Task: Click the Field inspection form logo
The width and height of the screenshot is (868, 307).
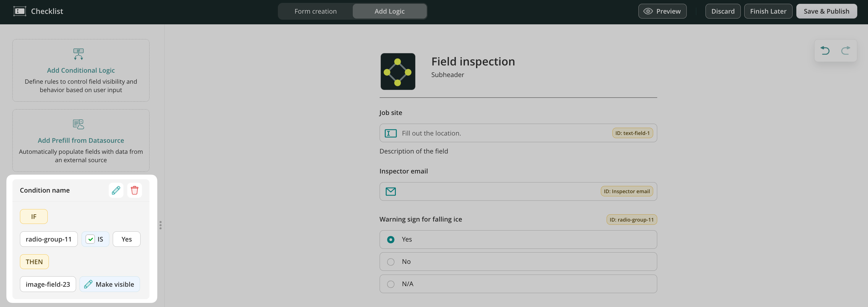Action: (398, 72)
